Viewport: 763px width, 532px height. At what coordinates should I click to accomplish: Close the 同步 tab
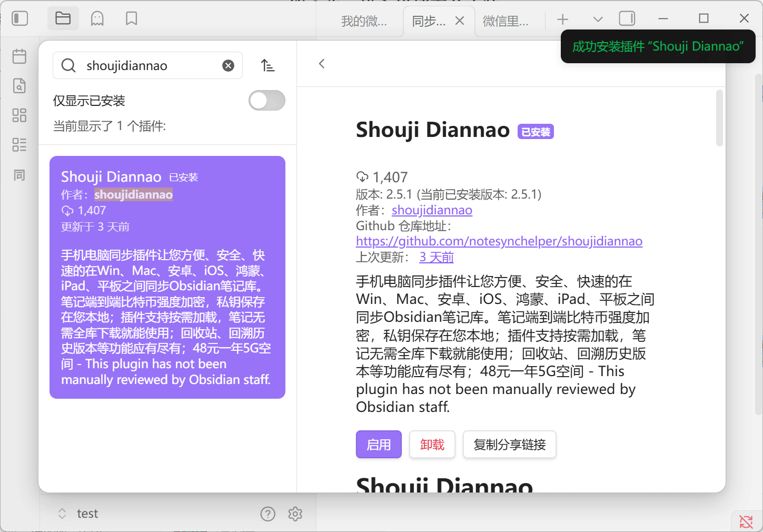(x=460, y=21)
